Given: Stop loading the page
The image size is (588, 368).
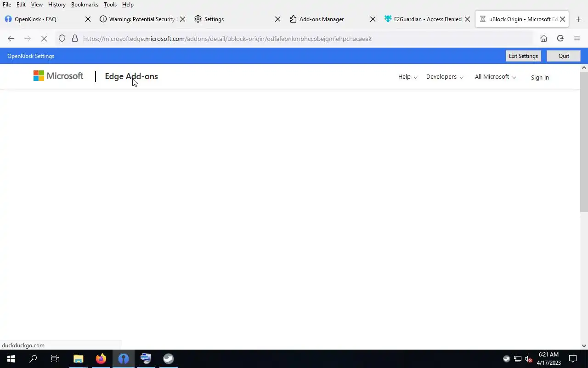Looking at the screenshot, I should pos(44,39).
